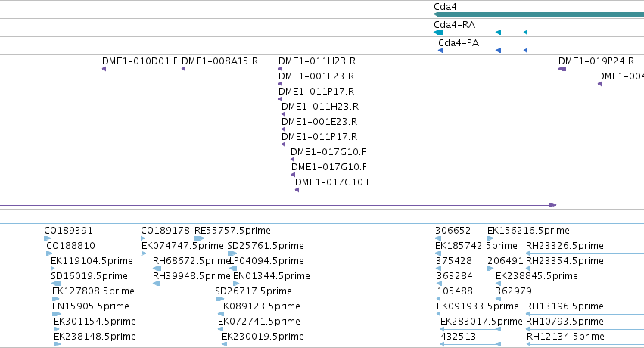Click the Cda4-RA transcript label
Viewport: 644px width, 348px height.
[454, 25]
